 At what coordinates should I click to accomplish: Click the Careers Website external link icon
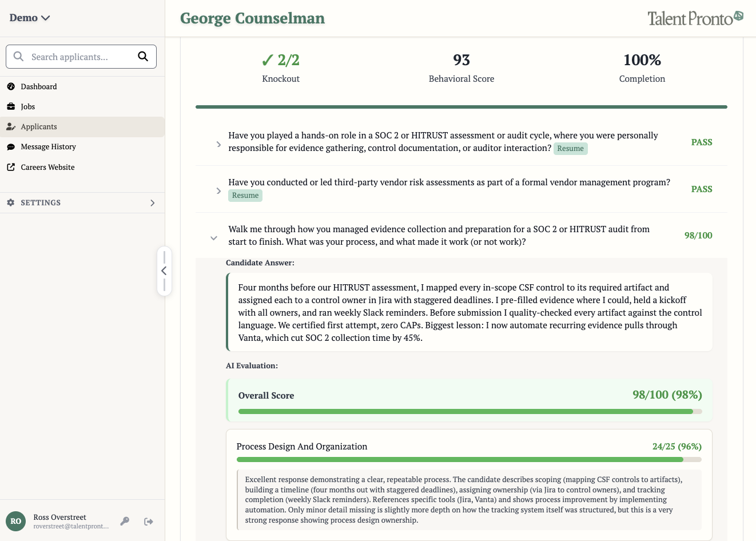point(11,167)
